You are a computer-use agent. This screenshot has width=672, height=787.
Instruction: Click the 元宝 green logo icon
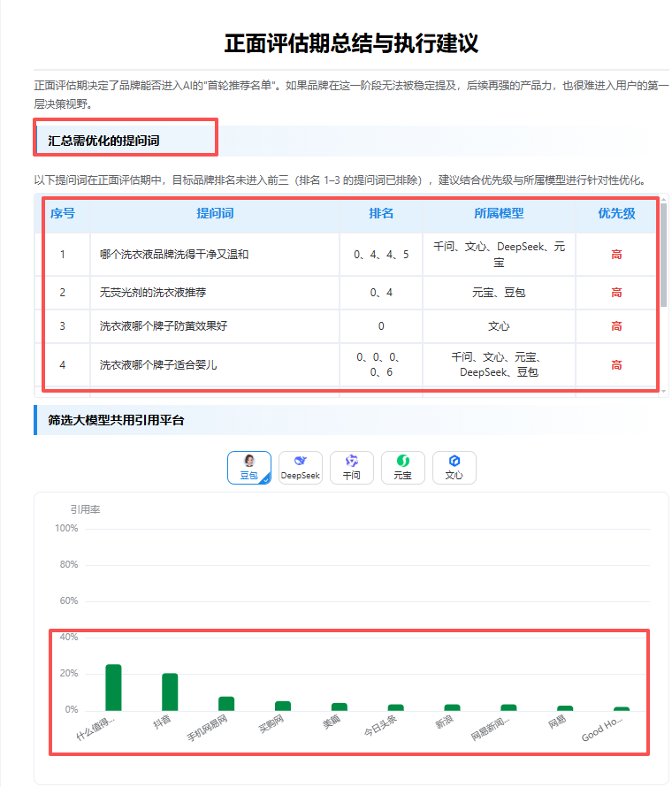click(402, 461)
